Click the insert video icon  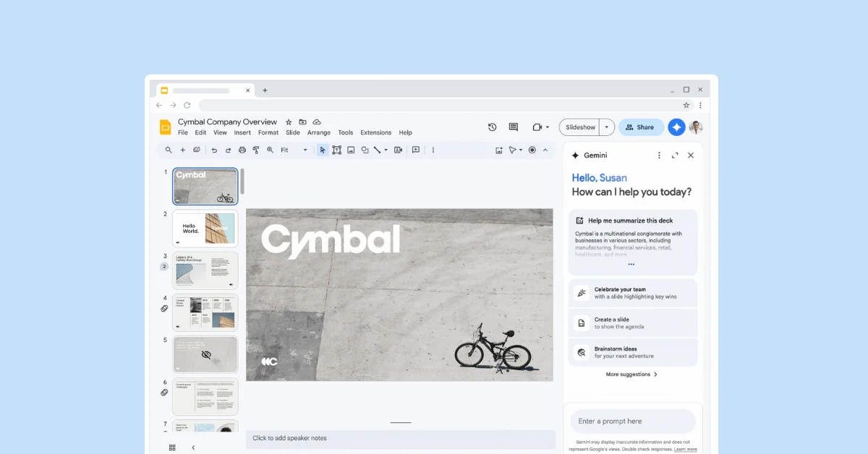[398, 150]
